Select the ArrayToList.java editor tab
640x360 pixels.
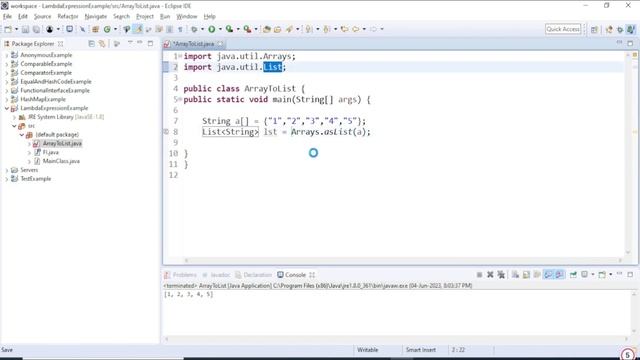[193, 44]
